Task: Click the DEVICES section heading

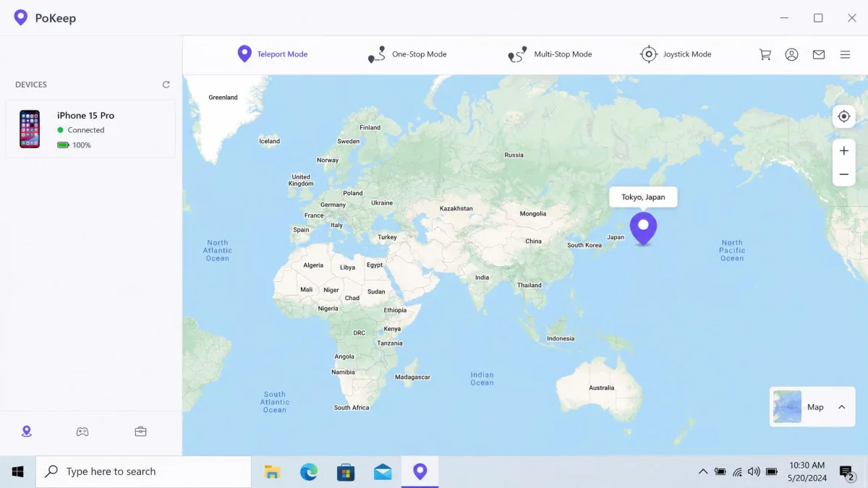Action: 31,85
